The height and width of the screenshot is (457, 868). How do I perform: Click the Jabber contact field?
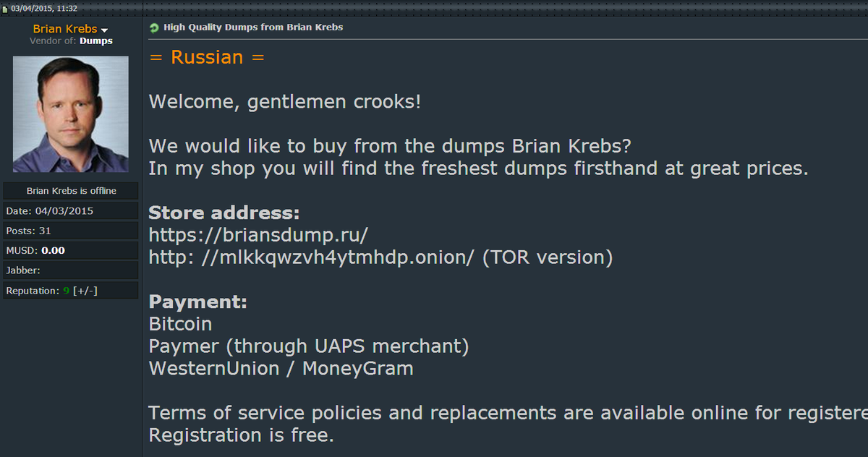coord(71,270)
